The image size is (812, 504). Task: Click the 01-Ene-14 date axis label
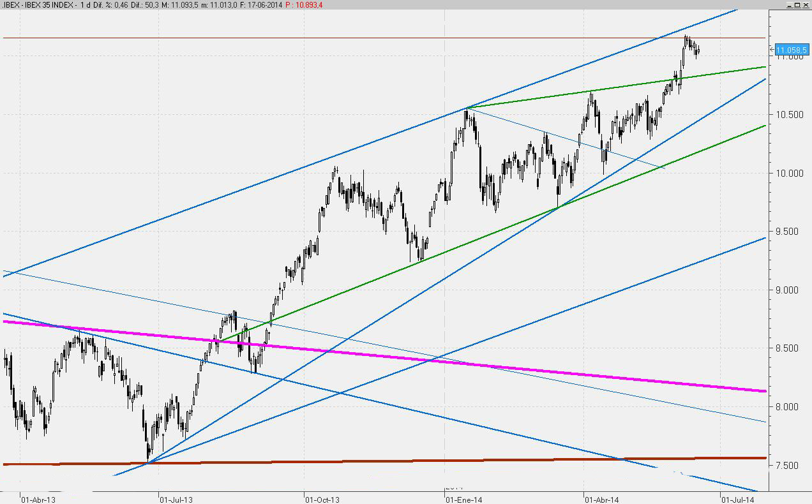tap(463, 499)
